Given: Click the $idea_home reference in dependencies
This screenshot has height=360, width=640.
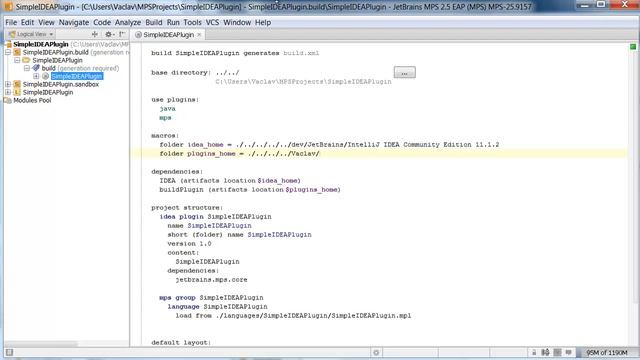Looking at the screenshot, I should [279, 180].
